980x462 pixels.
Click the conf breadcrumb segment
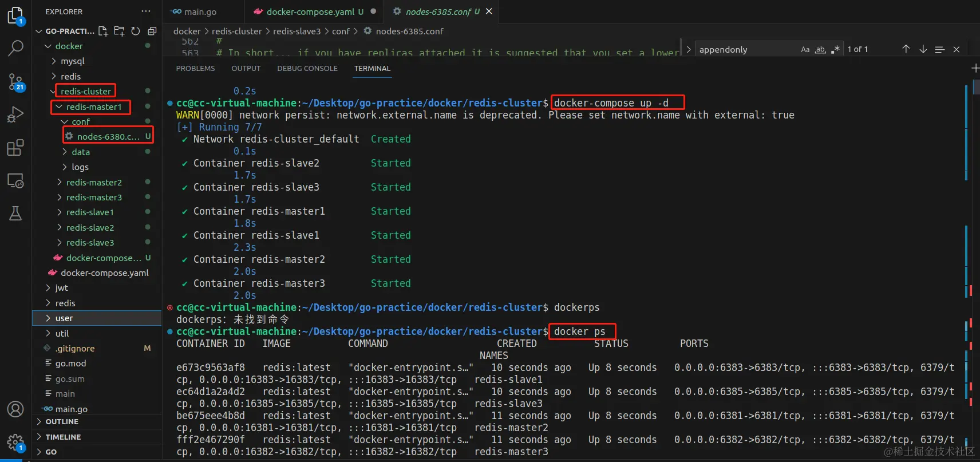pyautogui.click(x=341, y=31)
